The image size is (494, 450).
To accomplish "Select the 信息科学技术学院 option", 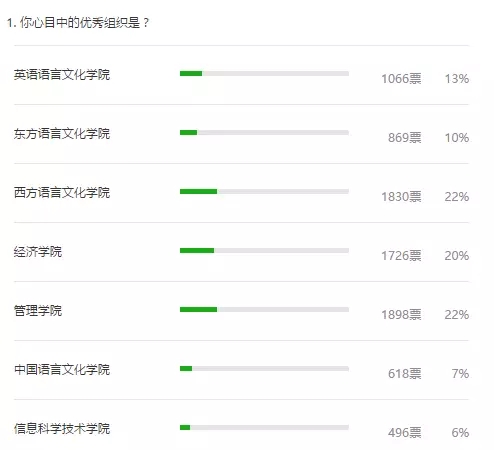I will 62,429.
